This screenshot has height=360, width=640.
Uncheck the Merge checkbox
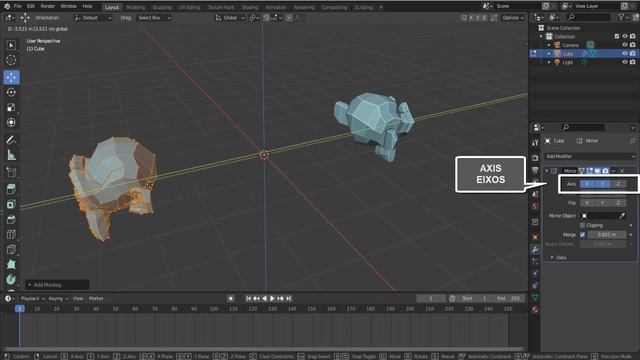pos(582,235)
